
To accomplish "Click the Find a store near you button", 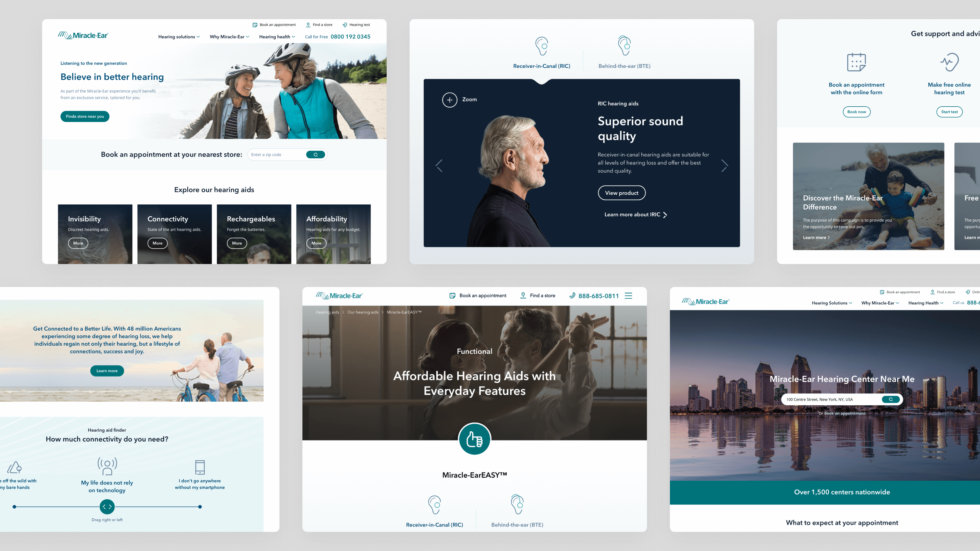I will 85,116.
